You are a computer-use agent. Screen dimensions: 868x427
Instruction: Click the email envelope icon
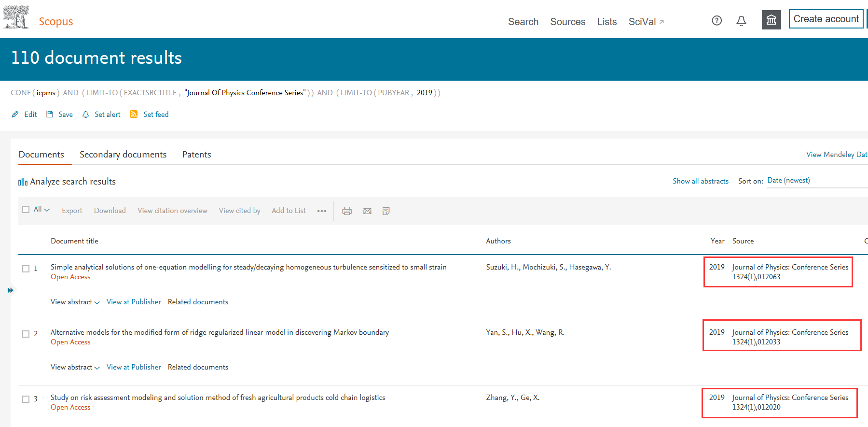(x=367, y=211)
